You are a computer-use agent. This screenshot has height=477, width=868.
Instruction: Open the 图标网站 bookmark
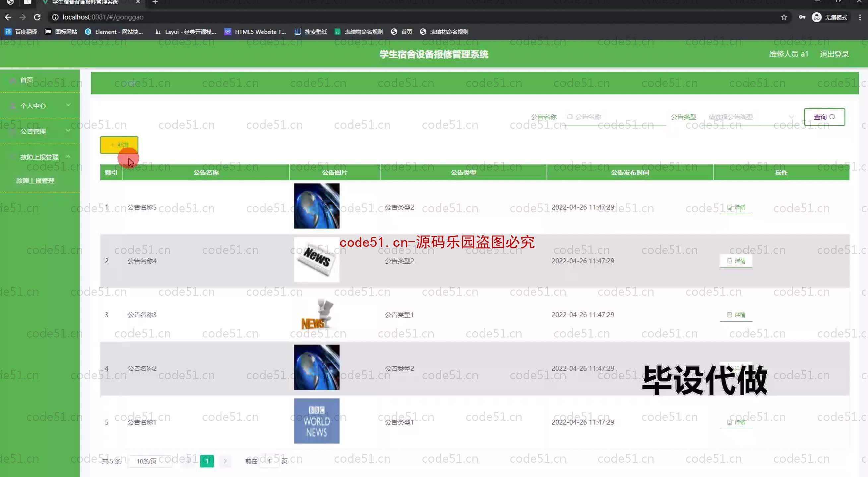(x=61, y=32)
